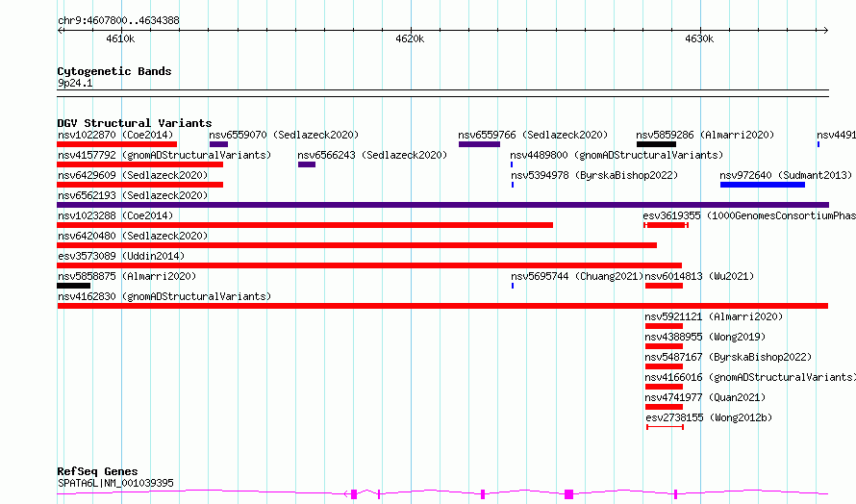Open nsv4162830 (gnomADStructuralVariants) label

(x=164, y=296)
